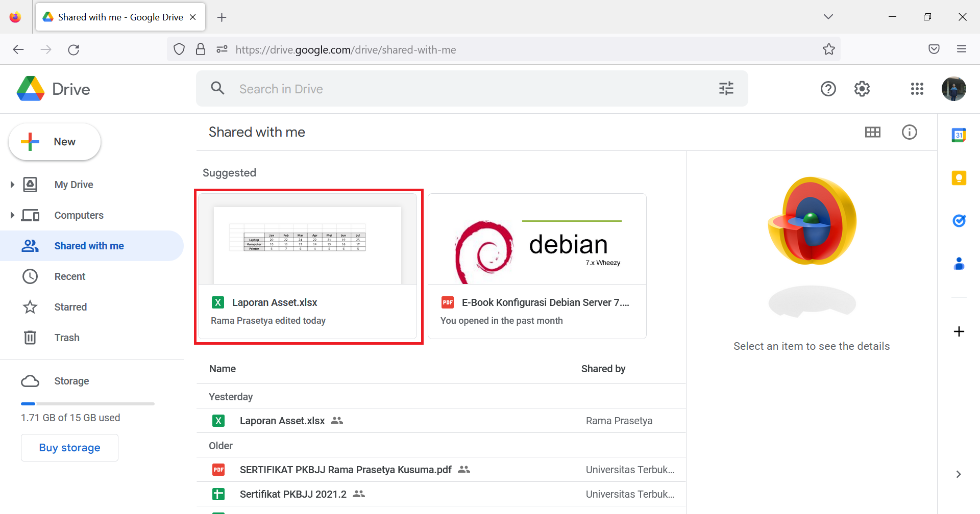Open a new browser tab
The height and width of the screenshot is (514, 980).
(x=222, y=17)
